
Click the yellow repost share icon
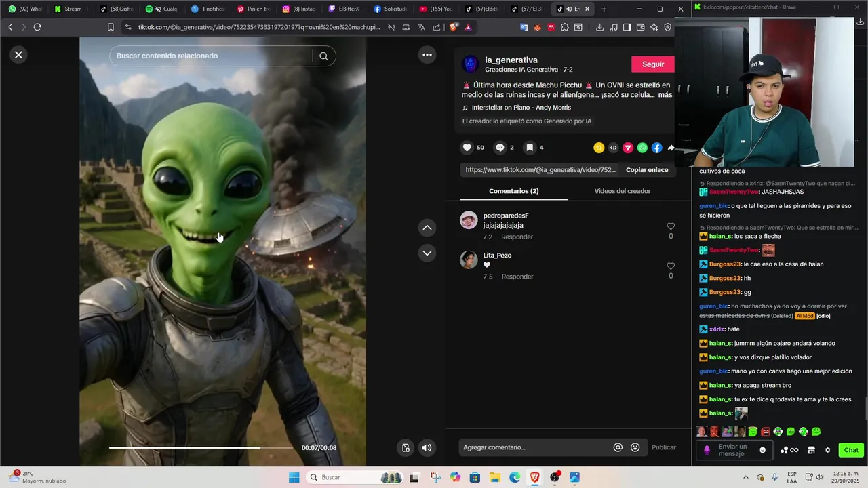point(599,148)
